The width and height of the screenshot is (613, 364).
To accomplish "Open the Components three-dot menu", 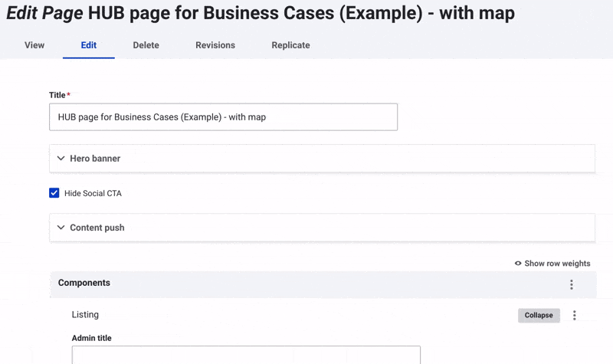I will point(572,284).
